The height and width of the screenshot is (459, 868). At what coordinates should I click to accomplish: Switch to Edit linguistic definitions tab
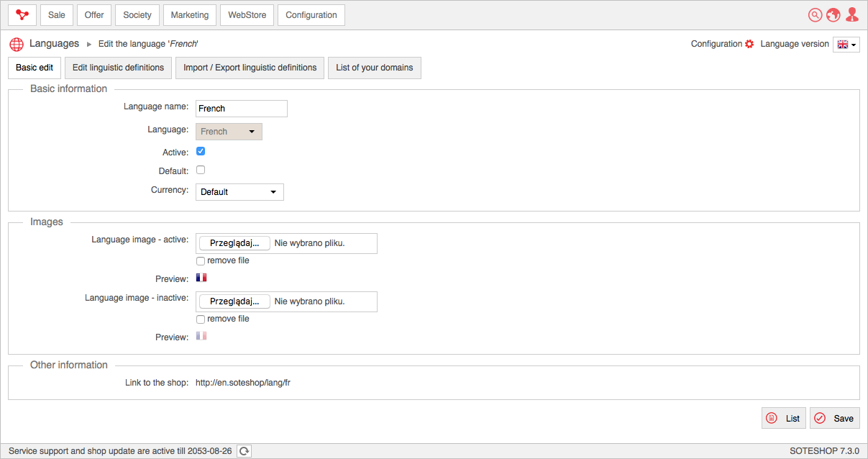click(x=119, y=68)
